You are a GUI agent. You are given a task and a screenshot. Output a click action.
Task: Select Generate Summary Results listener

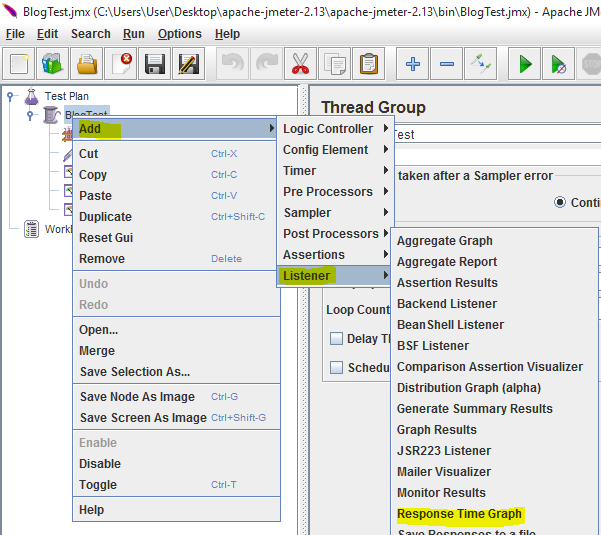pos(494,409)
